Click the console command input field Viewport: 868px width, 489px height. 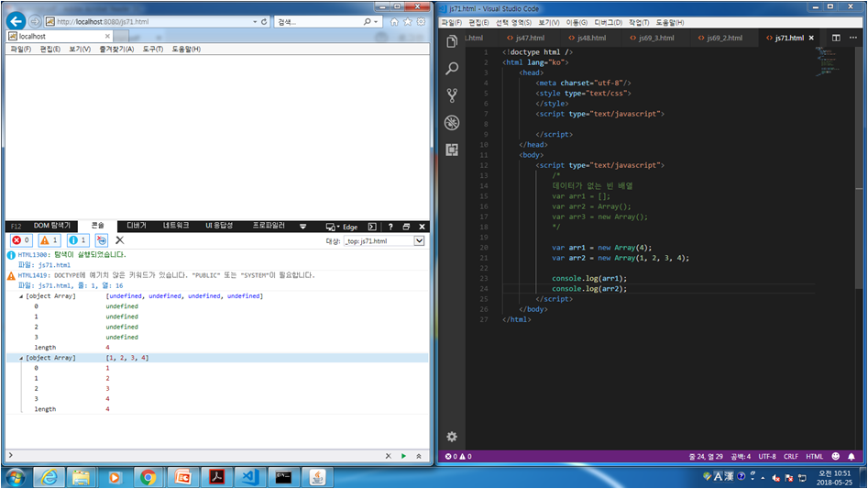click(x=196, y=456)
